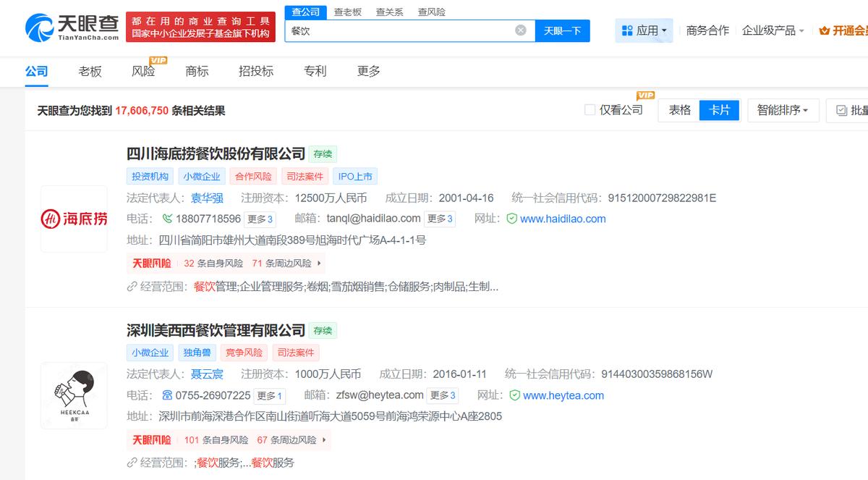Click the 应用 grid icon
Viewport: 868px width, 480px height.
[x=626, y=30]
